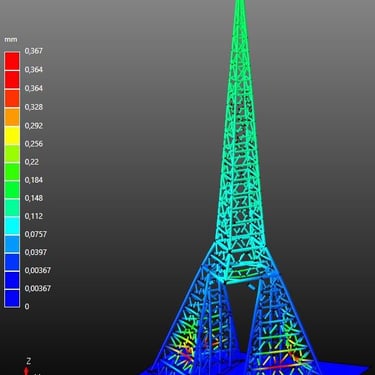Select the yellow legend color swatch
Image resolution: width=375 pixels, height=375 pixels.
pyautogui.click(x=12, y=135)
